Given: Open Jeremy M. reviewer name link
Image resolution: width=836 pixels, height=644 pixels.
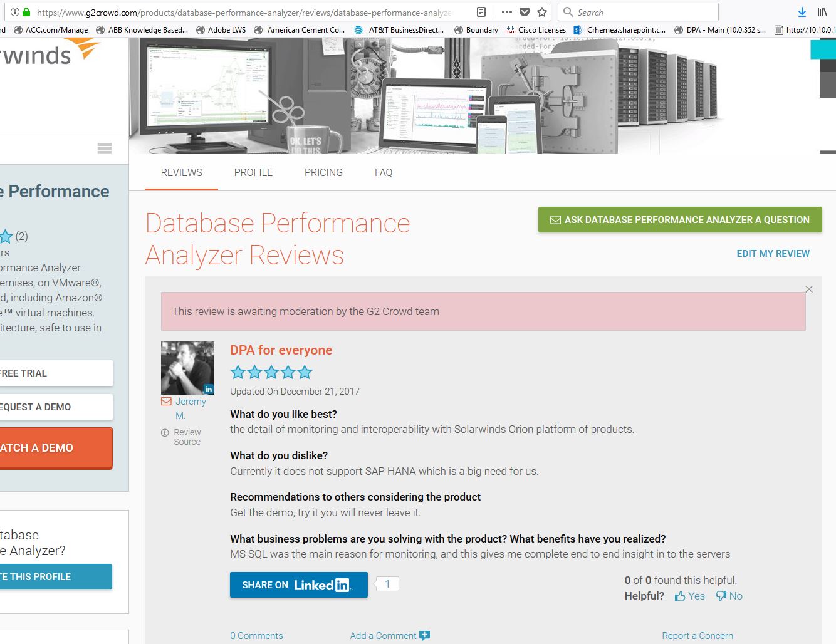Looking at the screenshot, I should tap(191, 408).
